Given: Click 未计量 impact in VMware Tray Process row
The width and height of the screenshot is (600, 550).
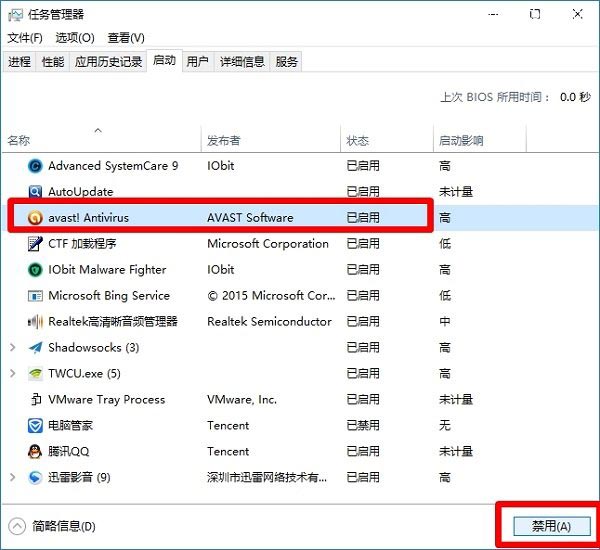Looking at the screenshot, I should [x=456, y=400].
